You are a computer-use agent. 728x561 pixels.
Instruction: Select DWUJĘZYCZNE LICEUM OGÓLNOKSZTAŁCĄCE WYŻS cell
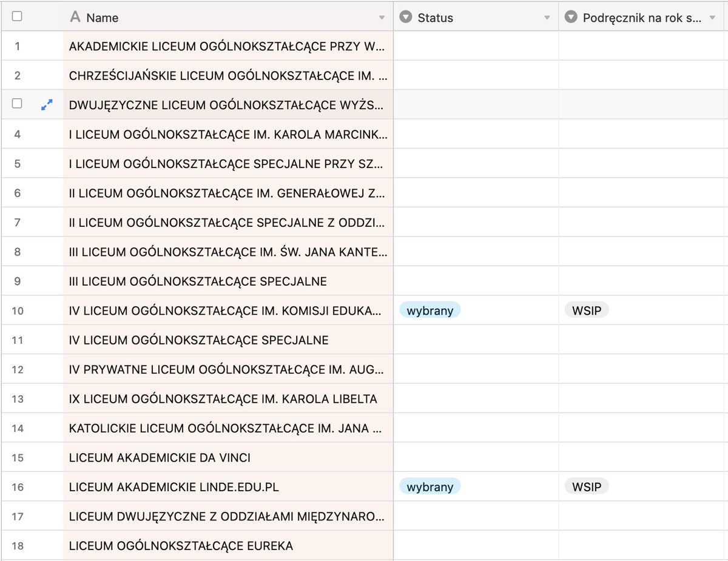tap(228, 104)
